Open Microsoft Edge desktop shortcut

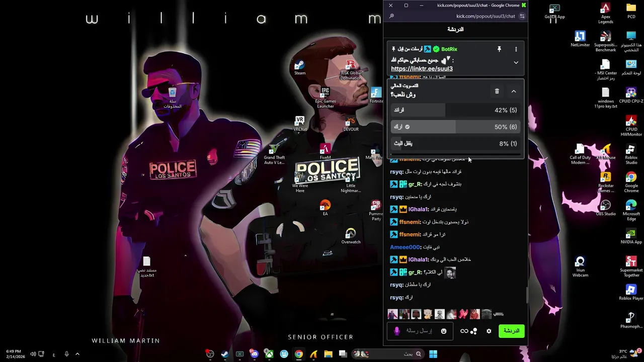[631, 211]
